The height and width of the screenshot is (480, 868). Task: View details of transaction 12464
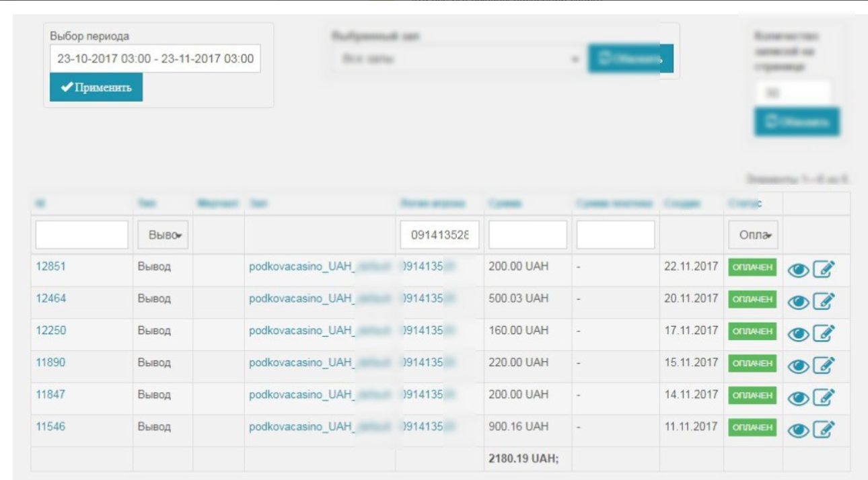tap(798, 302)
